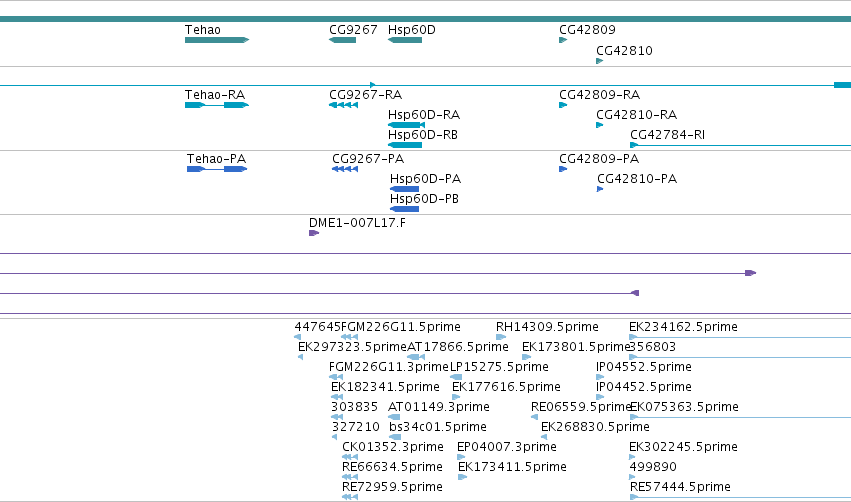Select the IP04552.5prime EST
This screenshot has width=851, height=502.
coord(600,377)
